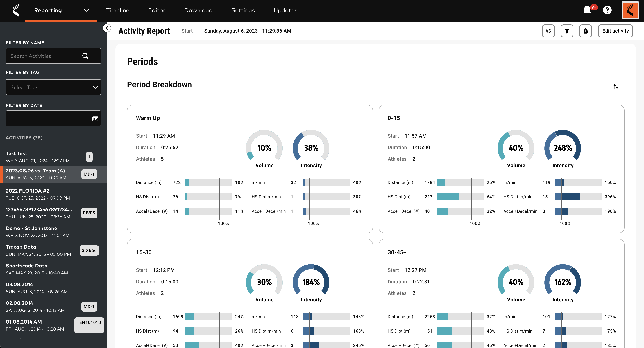Click the 30-45+ Distance (m) 32% bar
The image size is (644, 348).
[460, 317]
